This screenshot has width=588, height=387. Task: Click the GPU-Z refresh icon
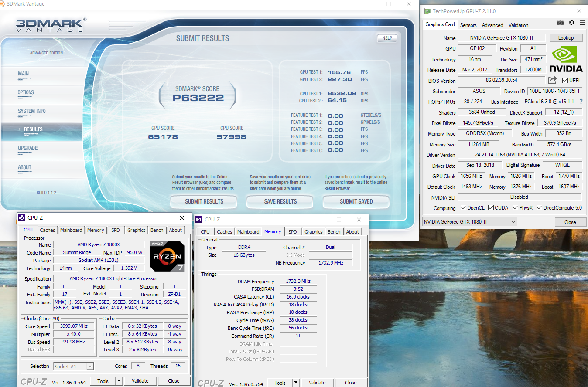(571, 23)
